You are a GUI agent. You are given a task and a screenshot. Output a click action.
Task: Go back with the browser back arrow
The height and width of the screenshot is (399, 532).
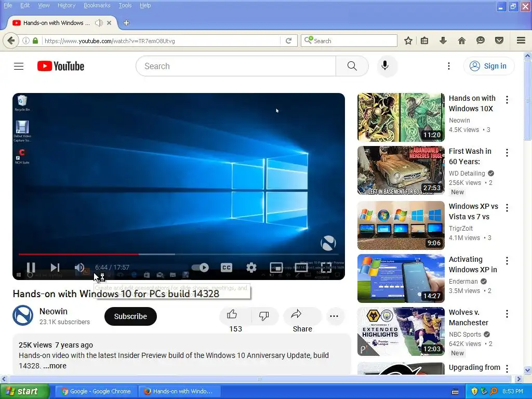coord(11,41)
